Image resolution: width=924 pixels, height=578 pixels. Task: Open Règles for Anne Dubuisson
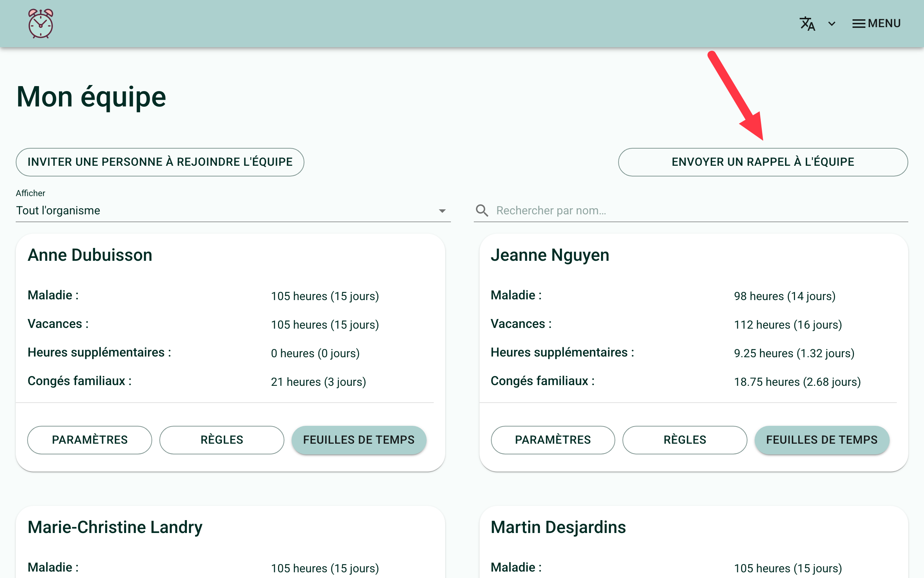(222, 440)
